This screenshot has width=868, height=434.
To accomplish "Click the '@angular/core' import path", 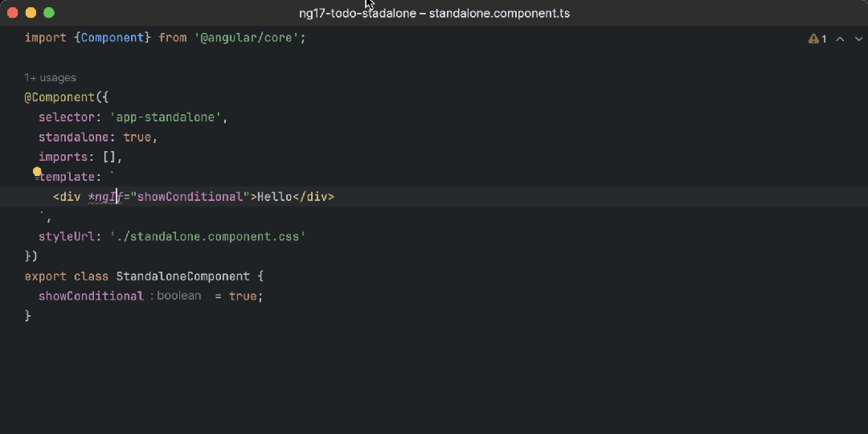I will pyautogui.click(x=250, y=38).
